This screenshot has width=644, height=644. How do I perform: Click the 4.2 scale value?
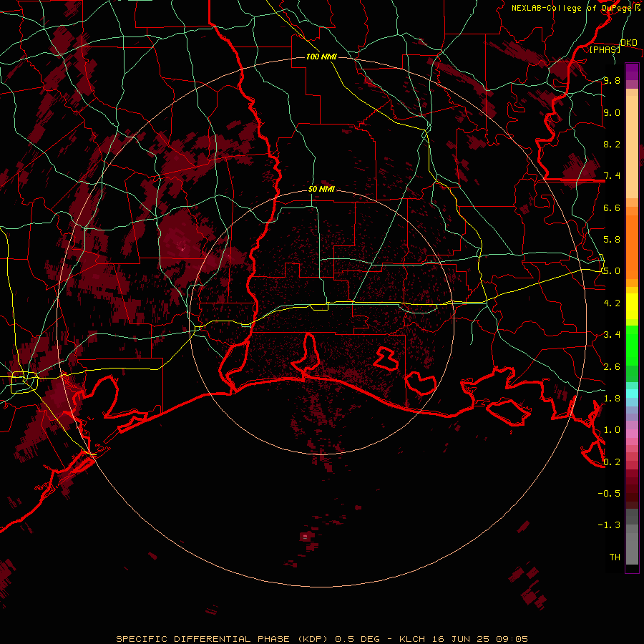pos(612,303)
